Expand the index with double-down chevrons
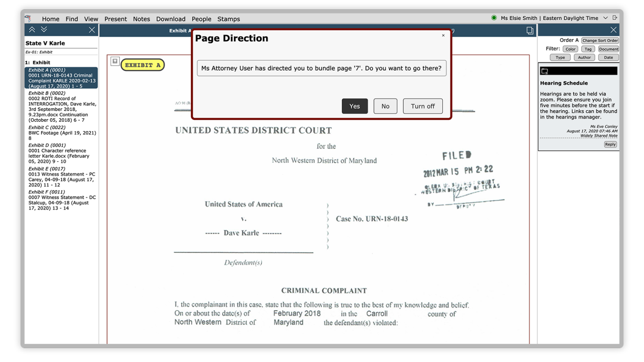This screenshot has width=644, height=362. point(44,30)
